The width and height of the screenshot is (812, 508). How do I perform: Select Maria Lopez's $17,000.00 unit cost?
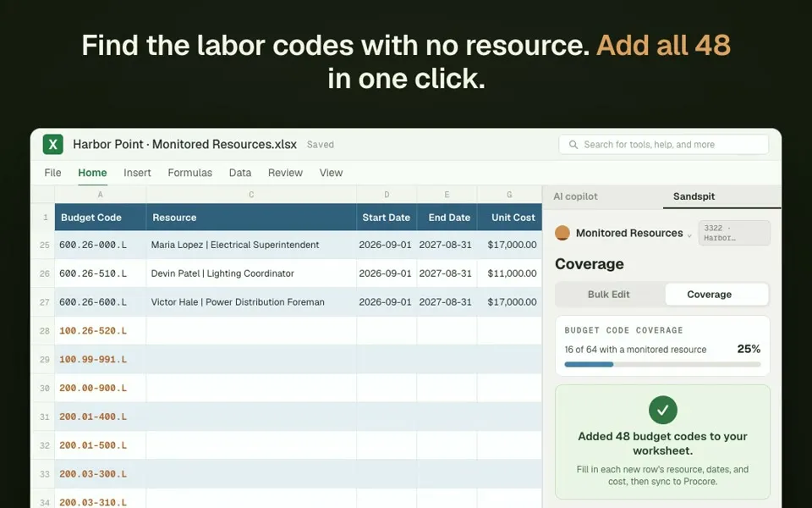tap(509, 245)
